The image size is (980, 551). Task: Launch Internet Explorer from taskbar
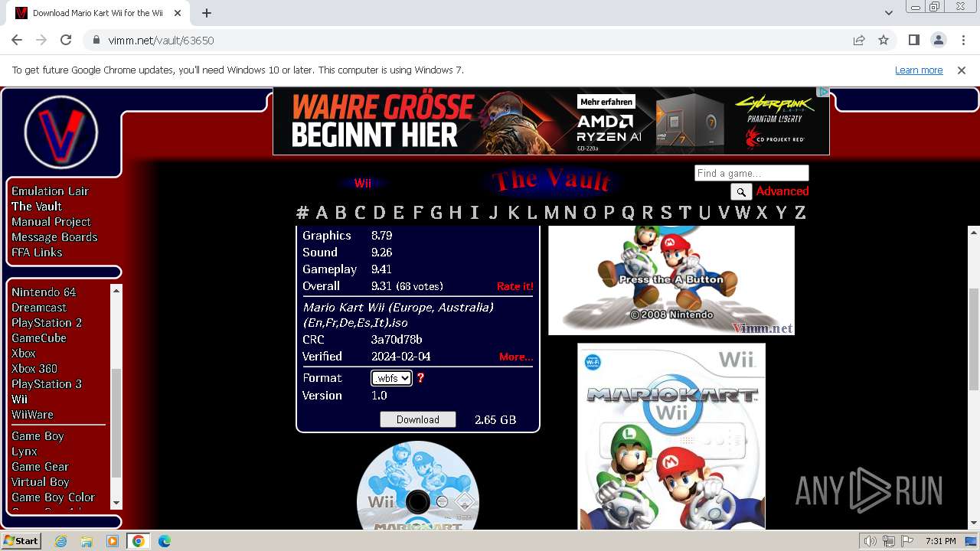tap(61, 541)
